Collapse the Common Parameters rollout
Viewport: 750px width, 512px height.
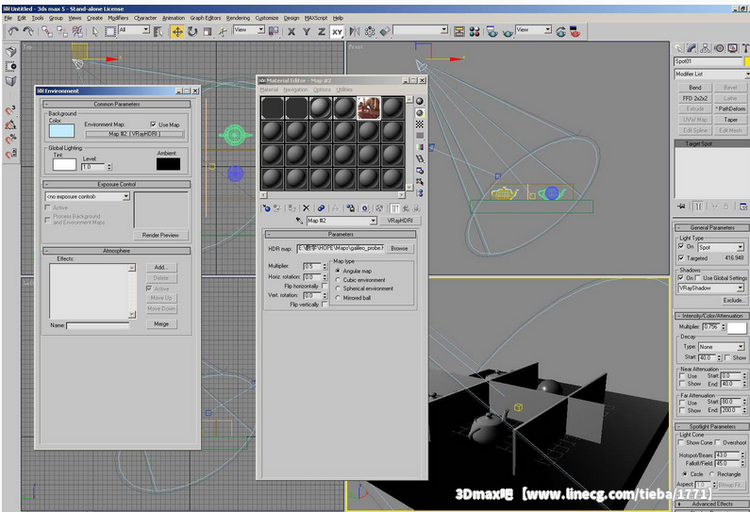pyautogui.click(x=117, y=104)
